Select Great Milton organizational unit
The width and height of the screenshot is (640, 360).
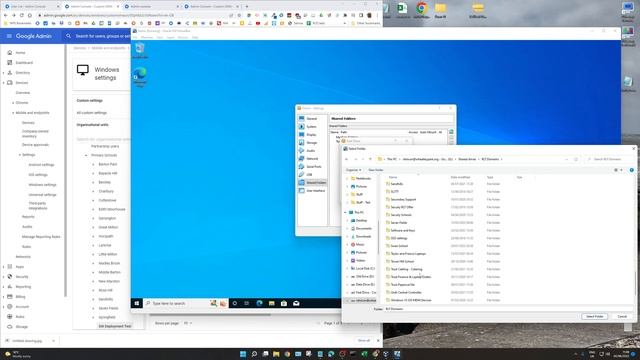click(108, 227)
